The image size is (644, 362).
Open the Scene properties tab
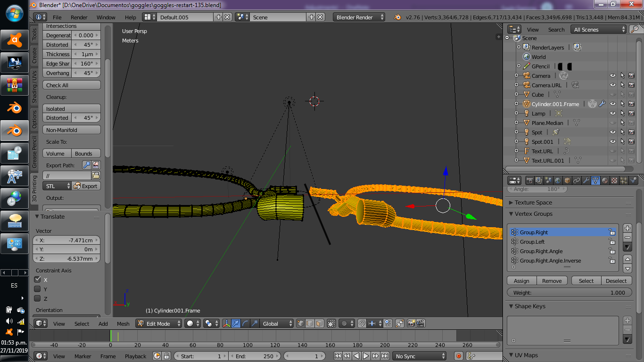click(548, 181)
